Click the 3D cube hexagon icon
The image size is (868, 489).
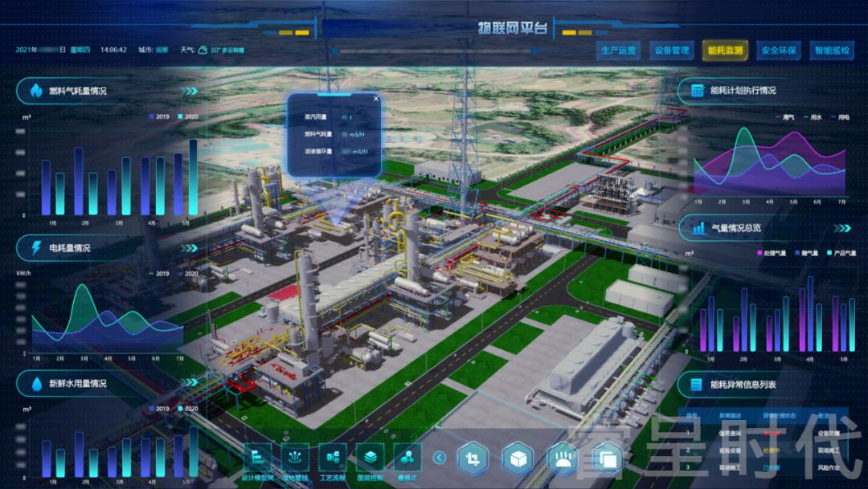[x=518, y=458]
